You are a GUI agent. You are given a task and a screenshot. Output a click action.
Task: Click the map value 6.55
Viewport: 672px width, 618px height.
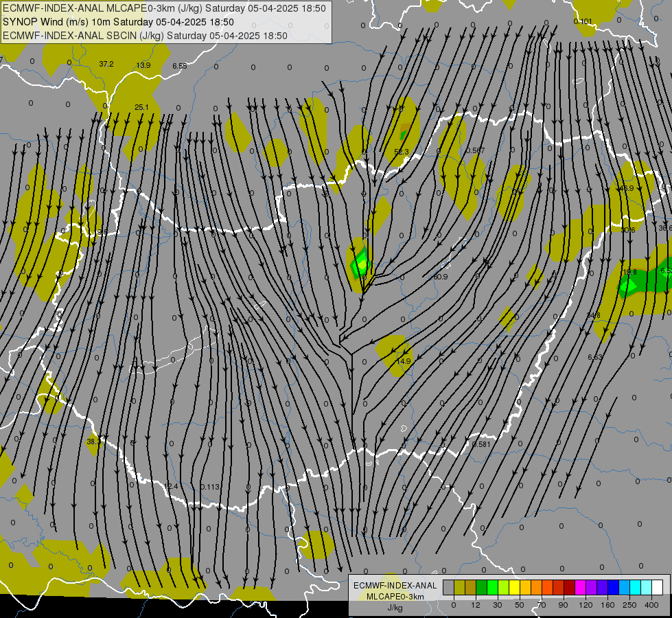pos(180,66)
